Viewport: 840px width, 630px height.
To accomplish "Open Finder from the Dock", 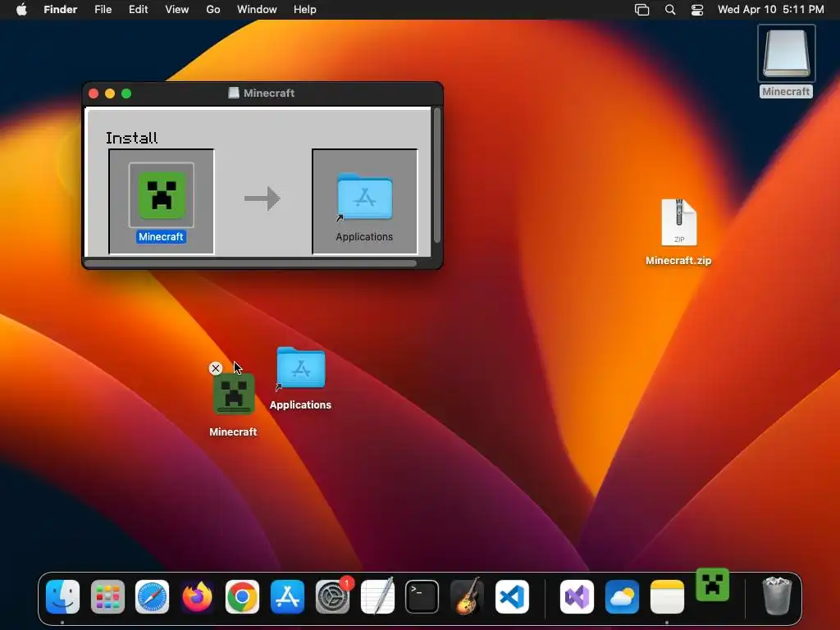I will pyautogui.click(x=62, y=597).
